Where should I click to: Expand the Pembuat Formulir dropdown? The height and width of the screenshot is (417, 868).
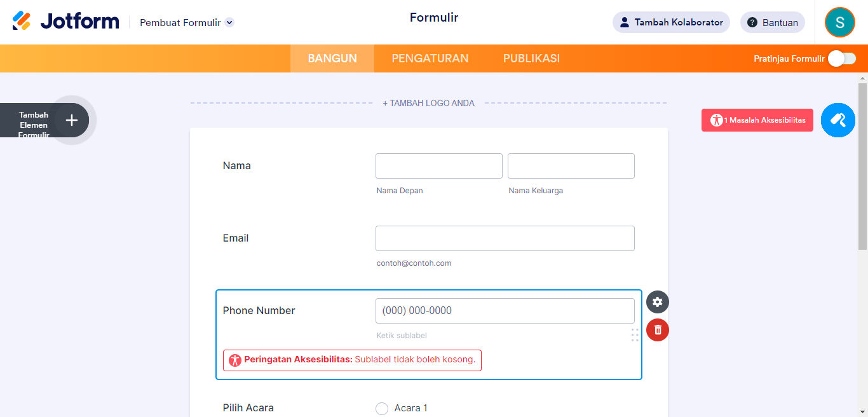pos(229,22)
